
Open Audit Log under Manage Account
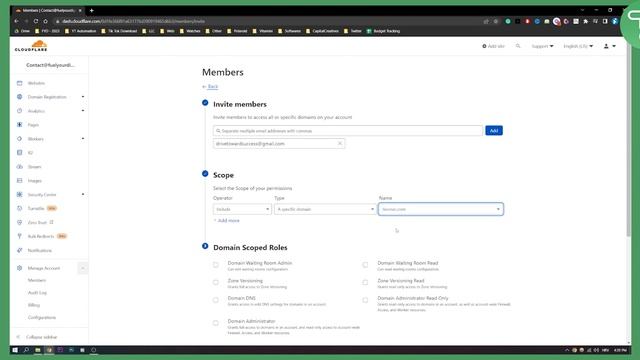pos(37,293)
